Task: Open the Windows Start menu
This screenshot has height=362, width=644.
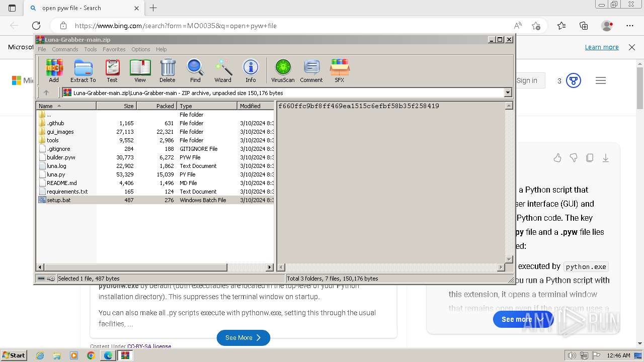Action: (x=14, y=355)
